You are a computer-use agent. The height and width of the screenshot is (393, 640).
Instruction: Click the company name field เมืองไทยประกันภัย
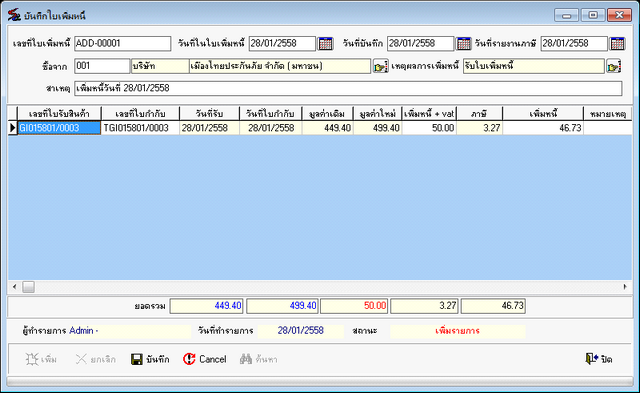tap(280, 66)
